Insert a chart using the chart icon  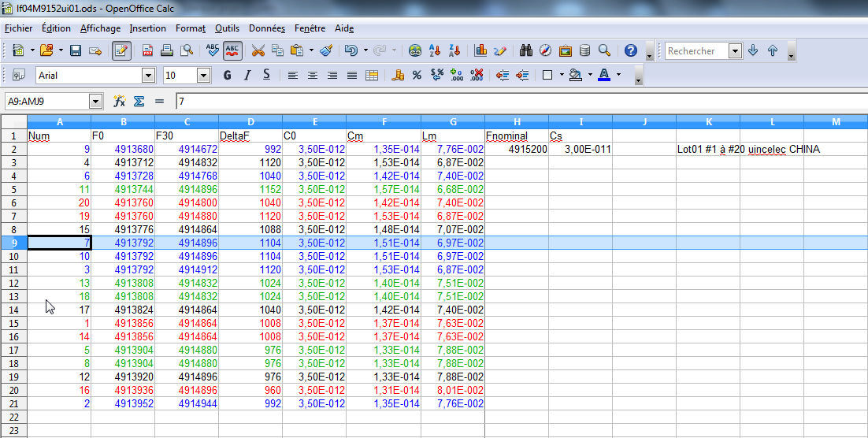[x=480, y=50]
